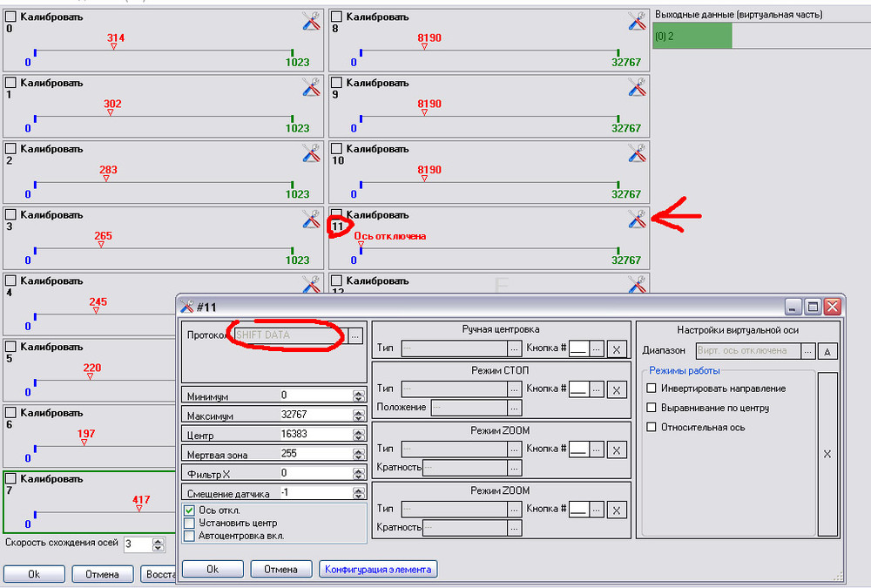Click Ok button in main axes window

(34, 574)
